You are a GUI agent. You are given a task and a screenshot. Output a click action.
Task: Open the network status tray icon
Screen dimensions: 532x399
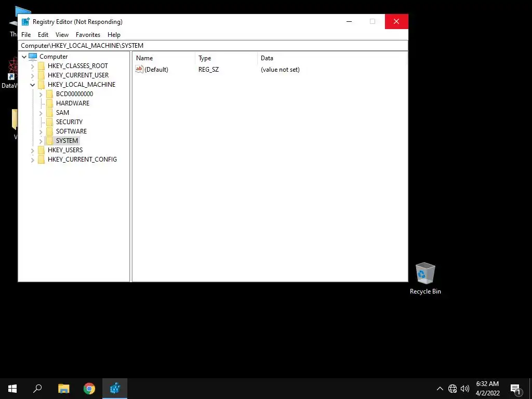click(453, 389)
